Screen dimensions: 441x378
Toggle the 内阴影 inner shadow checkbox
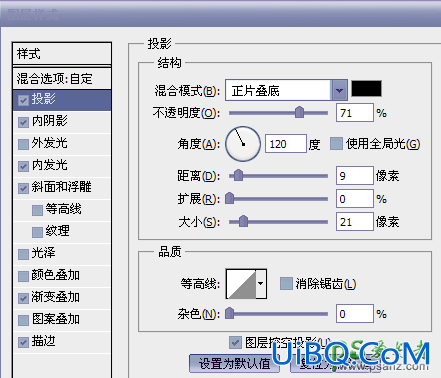point(23,122)
